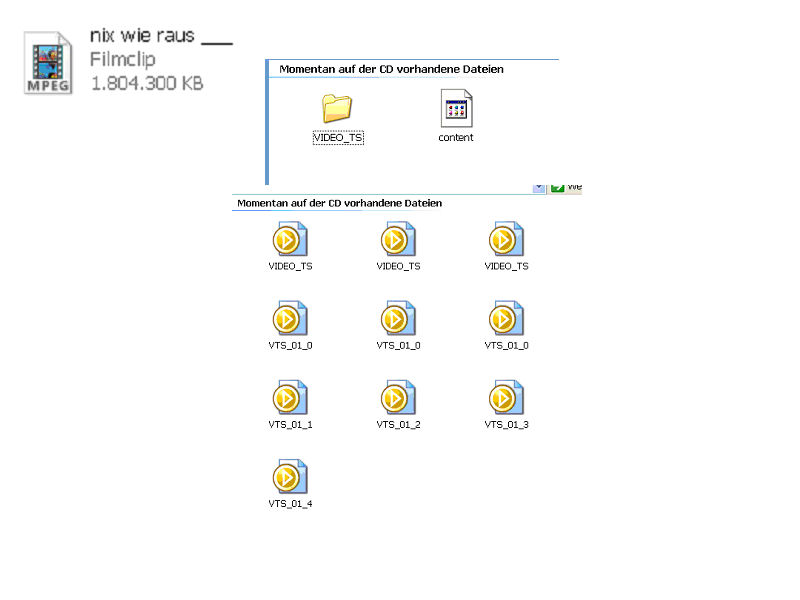Click the green arrow go button
The height and width of the screenshot is (600, 800).
pyautogui.click(x=558, y=187)
